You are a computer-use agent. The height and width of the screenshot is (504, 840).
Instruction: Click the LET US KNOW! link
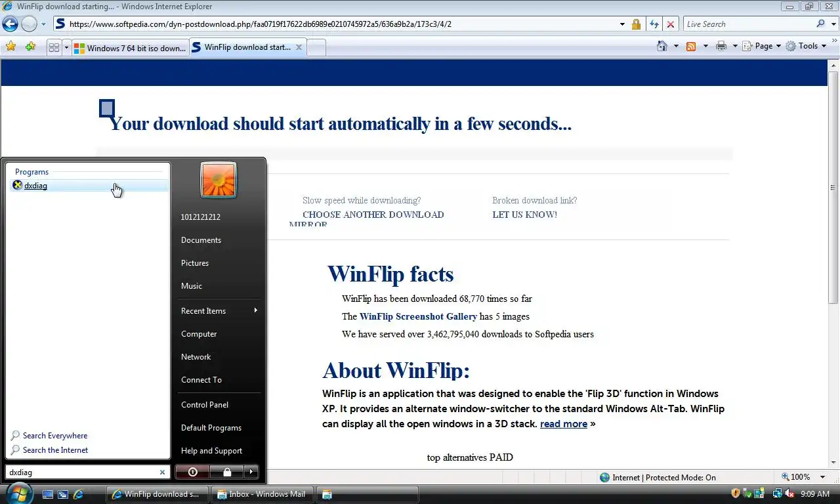(x=524, y=215)
